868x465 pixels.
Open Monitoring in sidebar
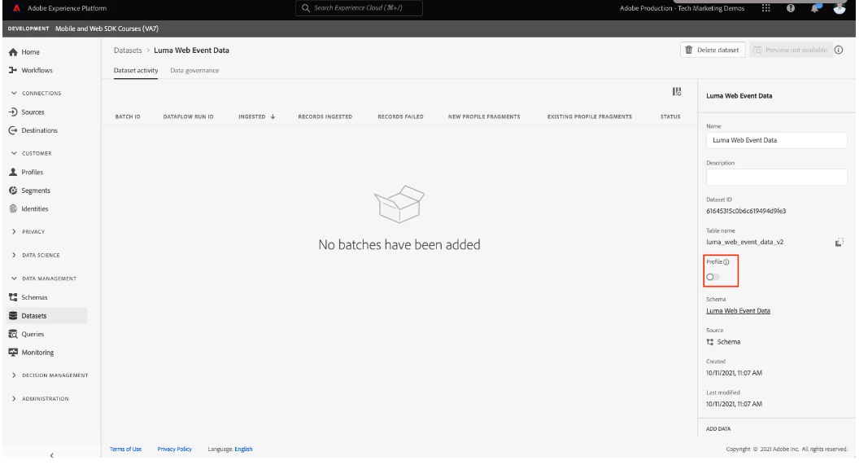[37, 353]
